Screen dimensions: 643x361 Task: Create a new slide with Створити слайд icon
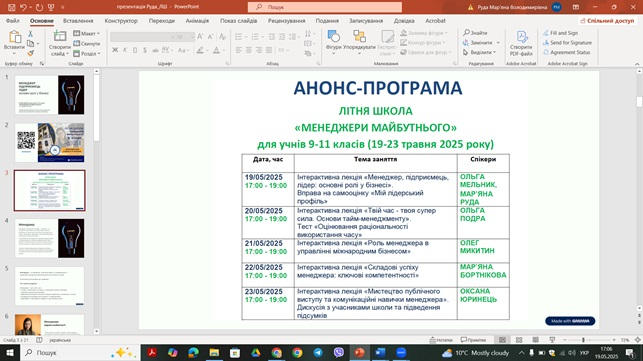[59, 37]
